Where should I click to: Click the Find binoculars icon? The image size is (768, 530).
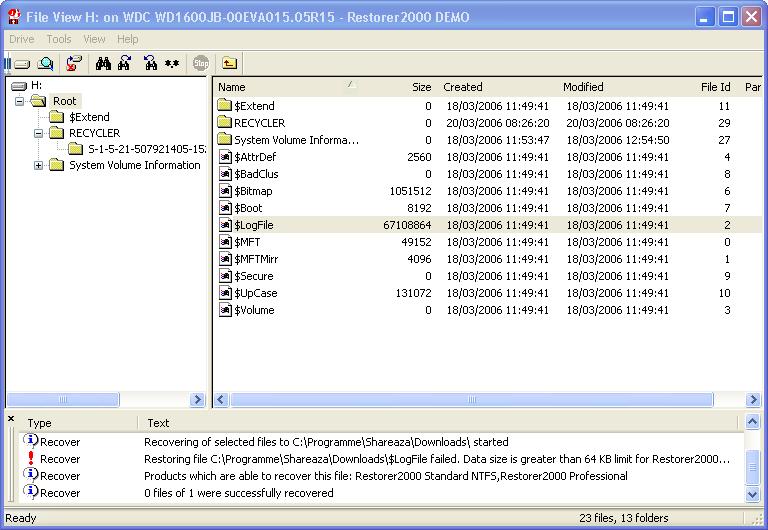point(103,63)
